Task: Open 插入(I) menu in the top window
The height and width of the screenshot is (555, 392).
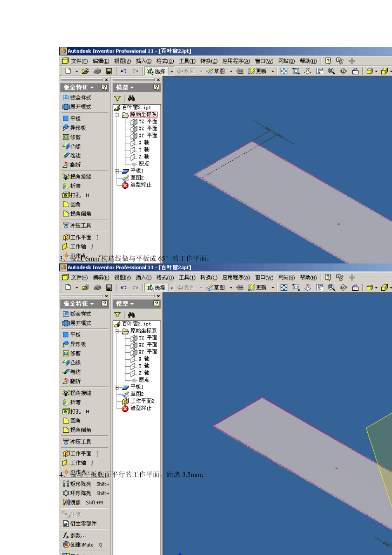Action: (144, 61)
